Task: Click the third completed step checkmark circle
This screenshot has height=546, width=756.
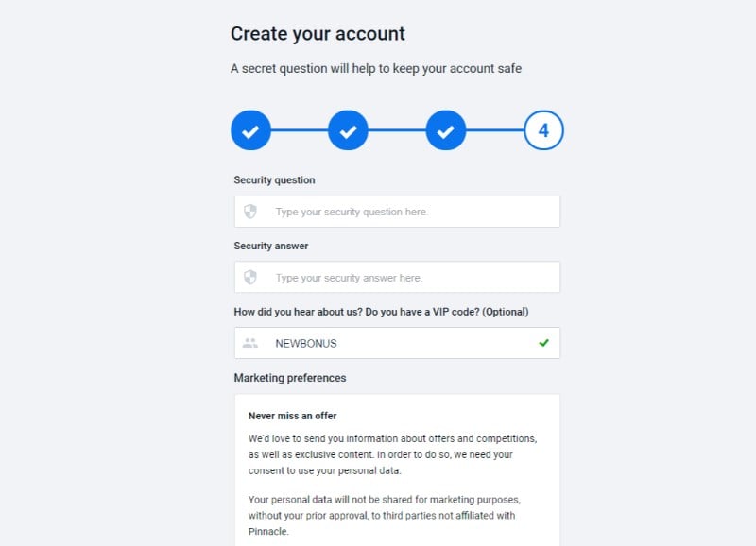Action: pos(446,130)
